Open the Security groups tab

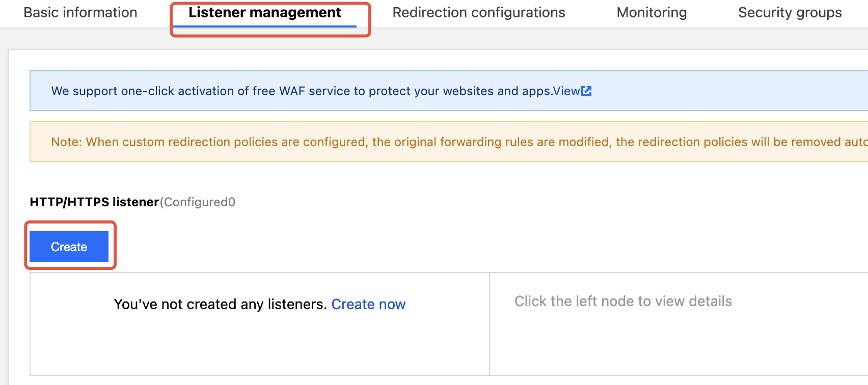tap(790, 13)
